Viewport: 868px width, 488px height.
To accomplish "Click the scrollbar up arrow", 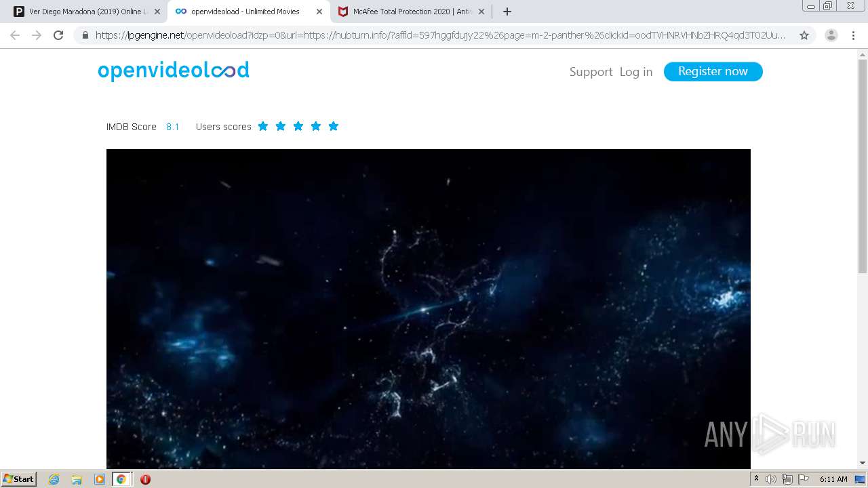I will click(863, 54).
